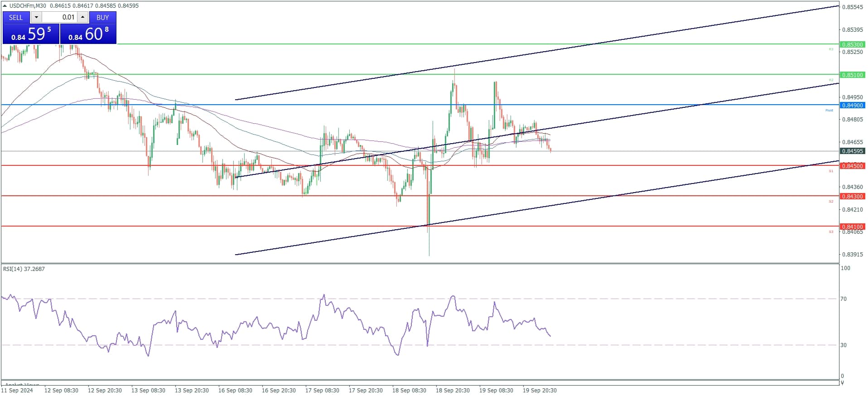Click the 0.84655 price scale value

pos(852,142)
